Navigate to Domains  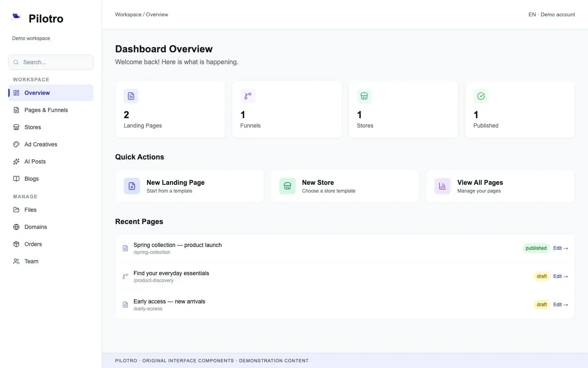[x=51, y=227]
